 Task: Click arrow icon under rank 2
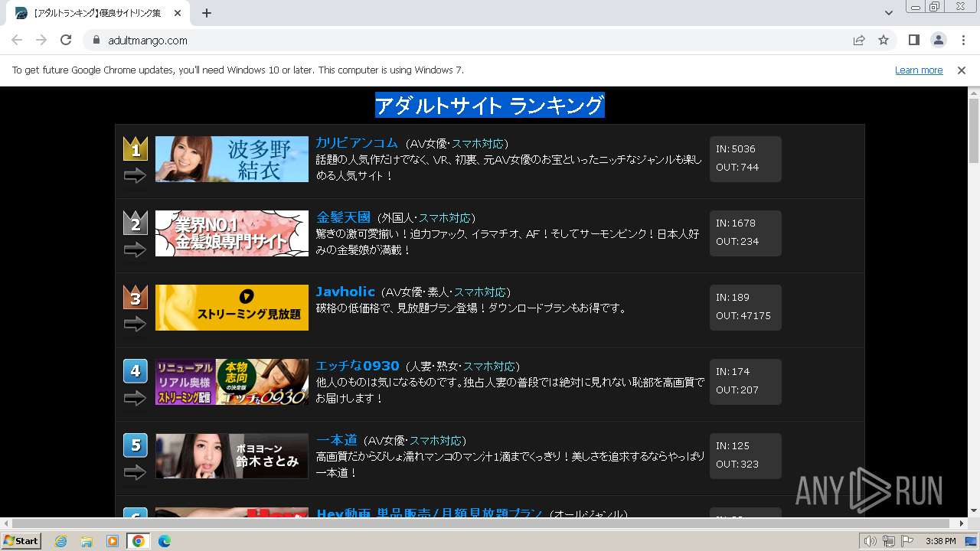point(135,250)
